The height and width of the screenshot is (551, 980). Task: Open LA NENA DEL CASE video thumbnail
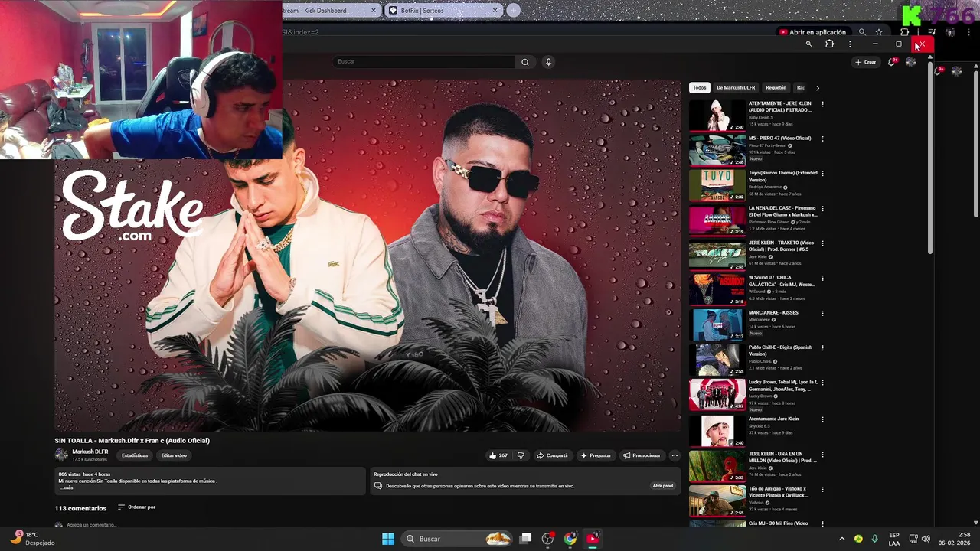coord(717,220)
